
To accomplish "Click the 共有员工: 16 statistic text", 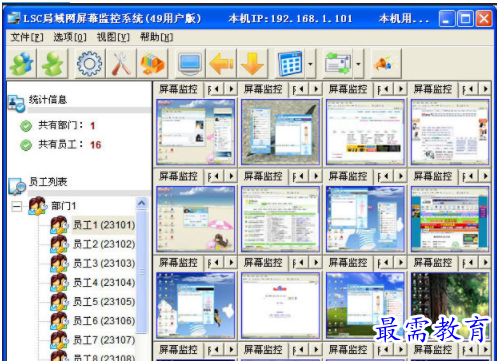I will pyautogui.click(x=69, y=145).
